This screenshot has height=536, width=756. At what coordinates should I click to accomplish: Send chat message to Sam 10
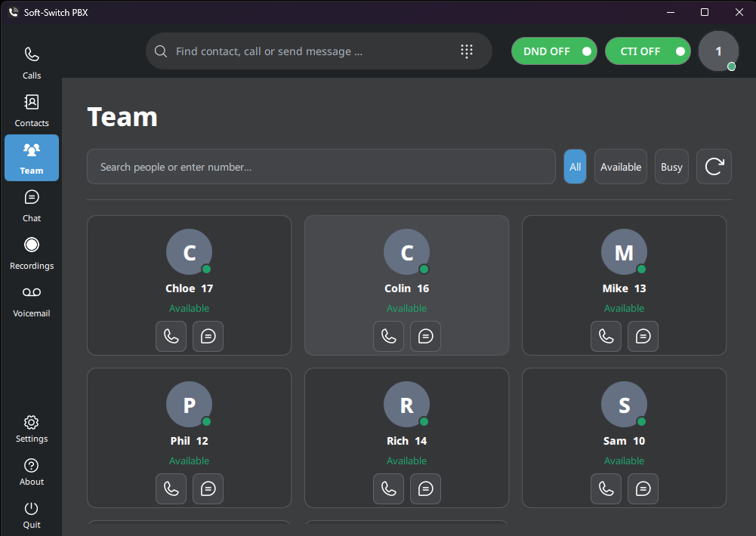point(643,488)
